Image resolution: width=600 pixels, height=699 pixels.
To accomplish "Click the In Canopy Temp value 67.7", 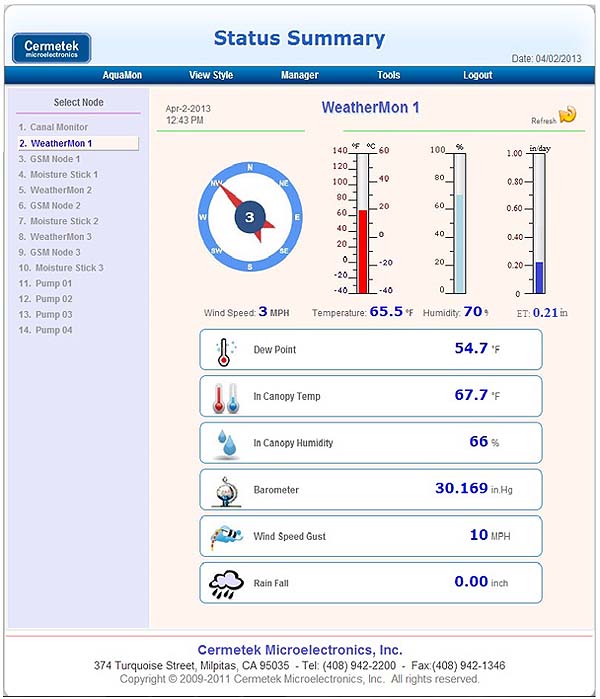I will click(x=471, y=395).
